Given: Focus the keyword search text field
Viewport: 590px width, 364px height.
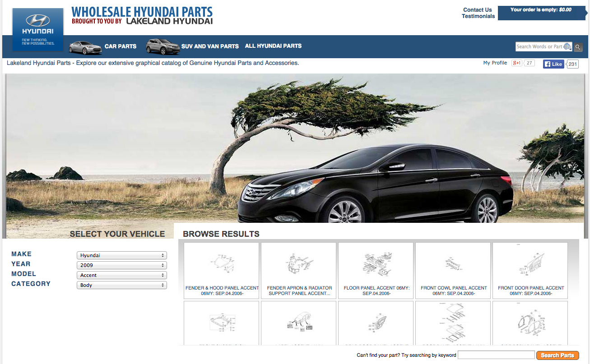Looking at the screenshot, I should coord(496,355).
